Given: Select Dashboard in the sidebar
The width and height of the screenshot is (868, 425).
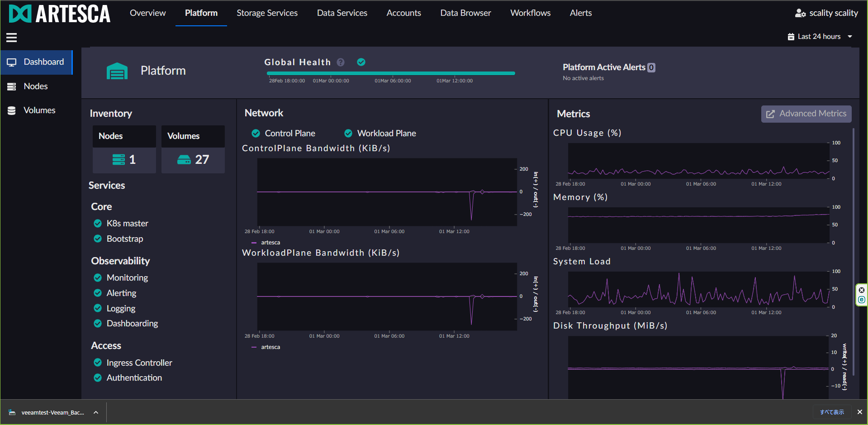Looking at the screenshot, I should coord(37,62).
